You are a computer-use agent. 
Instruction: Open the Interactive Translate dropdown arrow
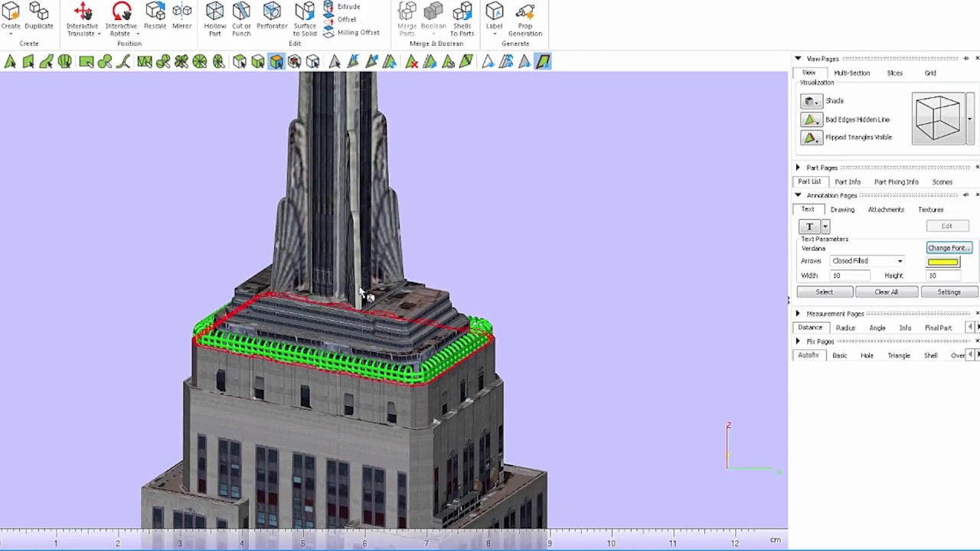pyautogui.click(x=99, y=34)
